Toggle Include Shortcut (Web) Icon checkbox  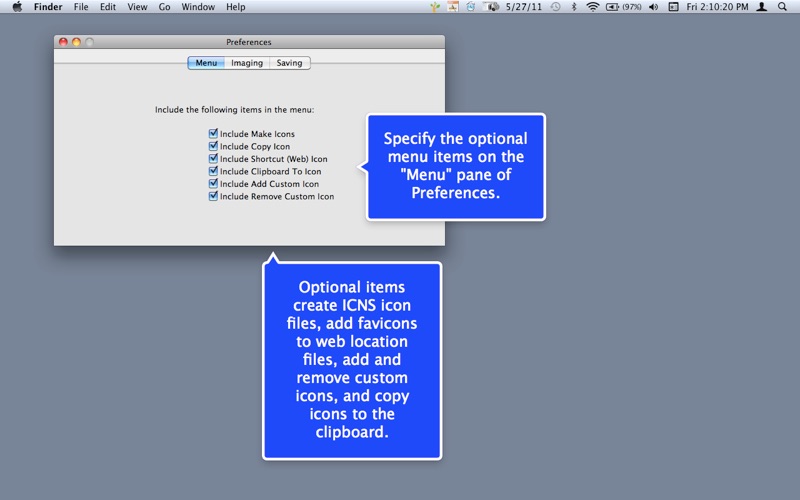coord(213,159)
